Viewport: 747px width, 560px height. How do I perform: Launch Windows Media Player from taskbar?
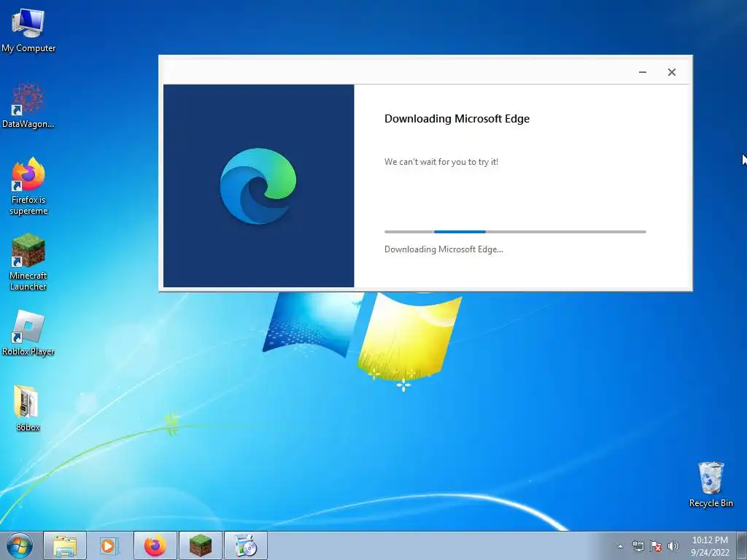pyautogui.click(x=109, y=545)
